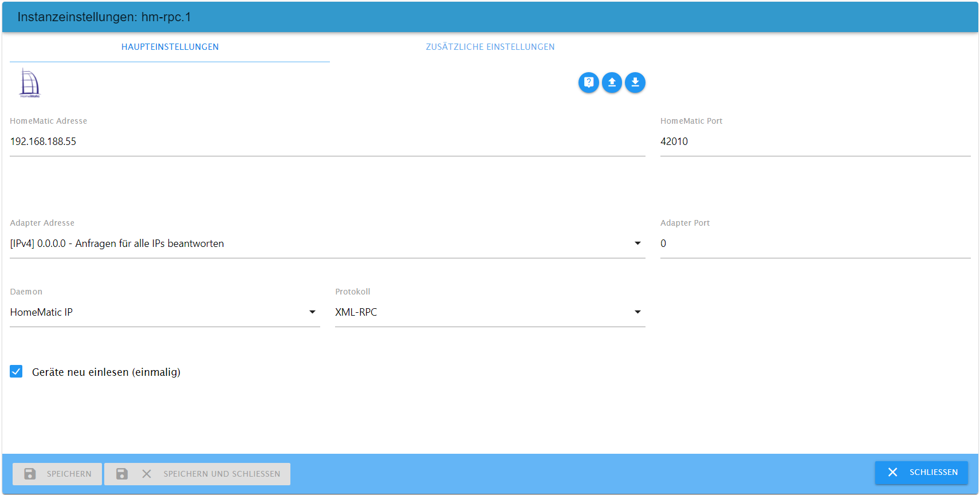The width and height of the screenshot is (980, 495).
Task: Click the upload configuration icon
Action: point(612,82)
